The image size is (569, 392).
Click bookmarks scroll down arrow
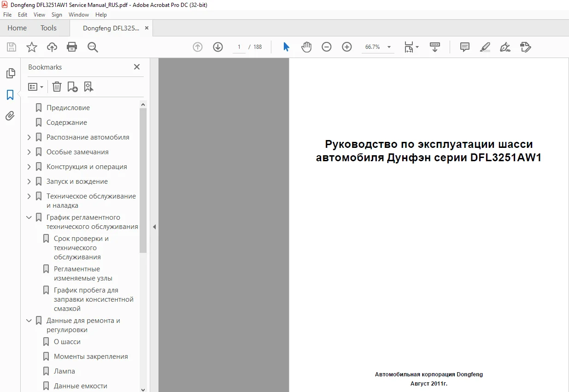[x=143, y=389]
